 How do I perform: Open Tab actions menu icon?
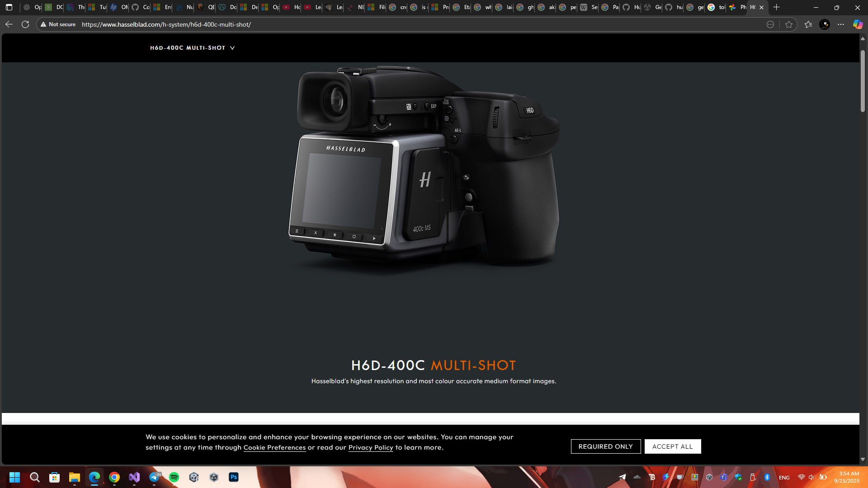click(9, 7)
